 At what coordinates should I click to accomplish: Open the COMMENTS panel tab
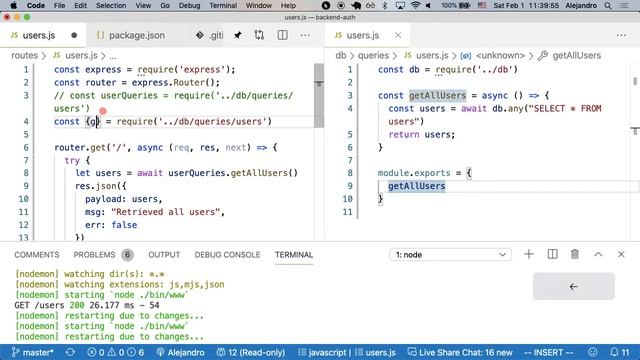click(37, 255)
